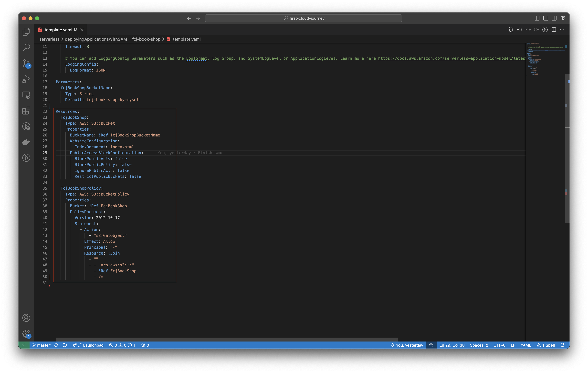
Task: Toggle secondary side bar visibility
Action: click(x=554, y=18)
